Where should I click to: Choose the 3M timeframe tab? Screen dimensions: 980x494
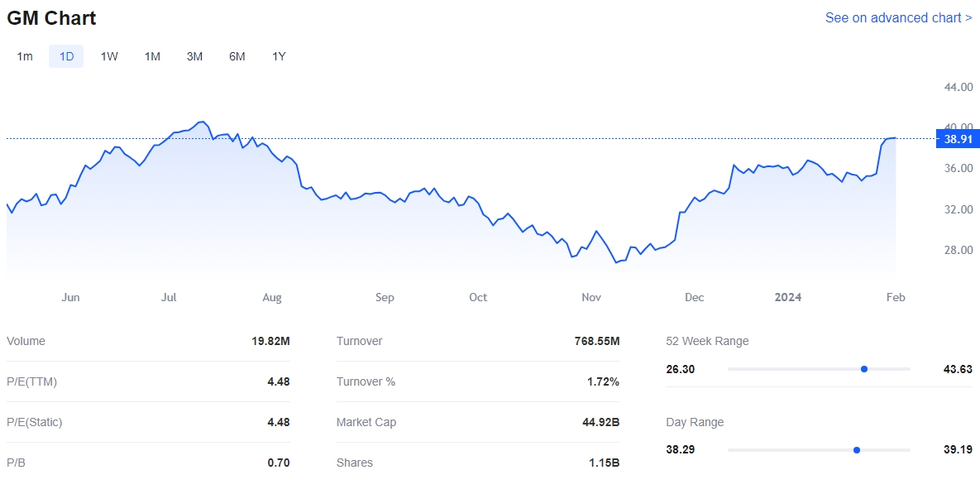pyautogui.click(x=194, y=56)
